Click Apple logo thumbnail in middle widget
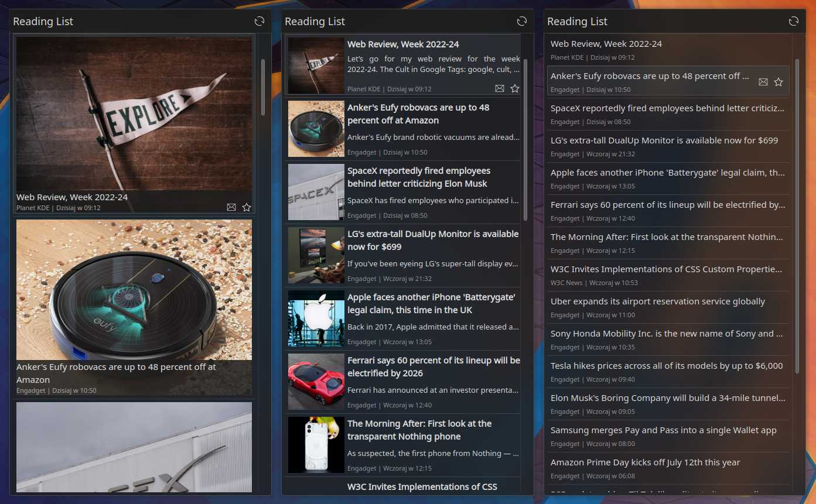The width and height of the screenshot is (816, 504). [x=316, y=318]
